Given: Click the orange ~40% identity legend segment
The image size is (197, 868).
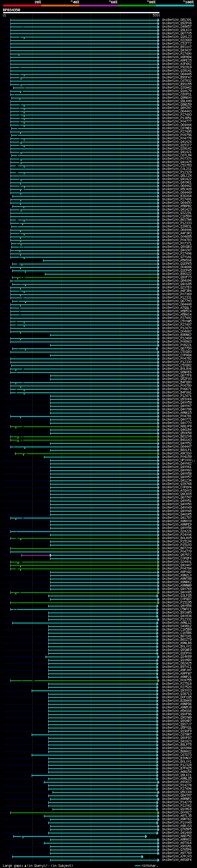Looking at the screenshot, I should tap(61, 6).
